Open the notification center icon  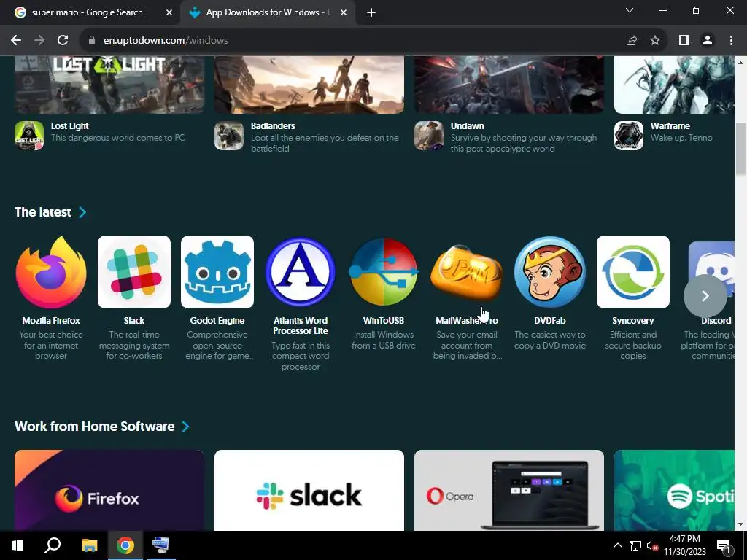tap(723, 545)
